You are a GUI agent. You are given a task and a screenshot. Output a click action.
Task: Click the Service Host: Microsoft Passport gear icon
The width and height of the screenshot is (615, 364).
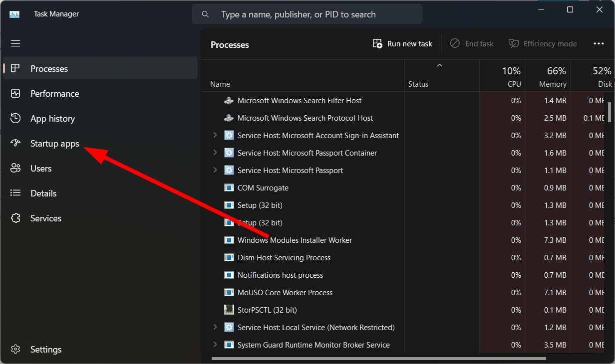click(x=229, y=170)
